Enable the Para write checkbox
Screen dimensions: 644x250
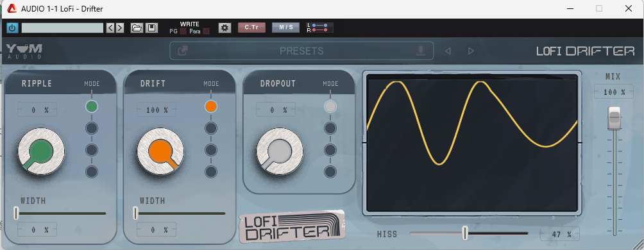(206, 31)
